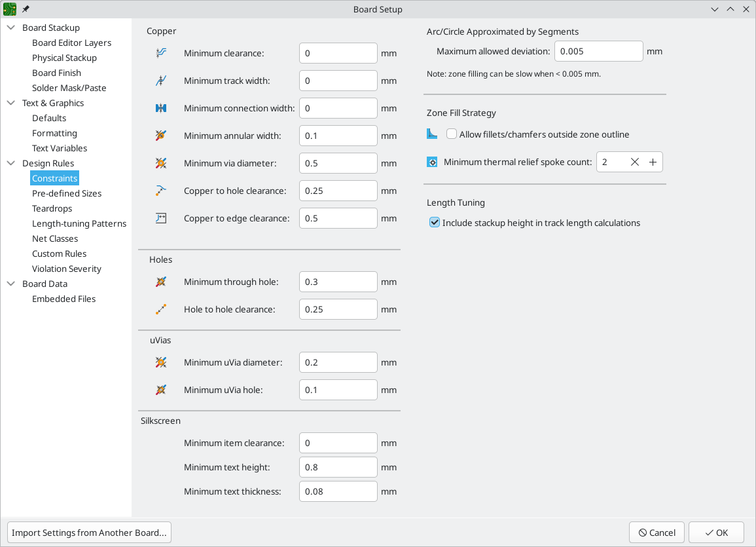Collapse the Design Rules tree section

pyautogui.click(x=11, y=163)
